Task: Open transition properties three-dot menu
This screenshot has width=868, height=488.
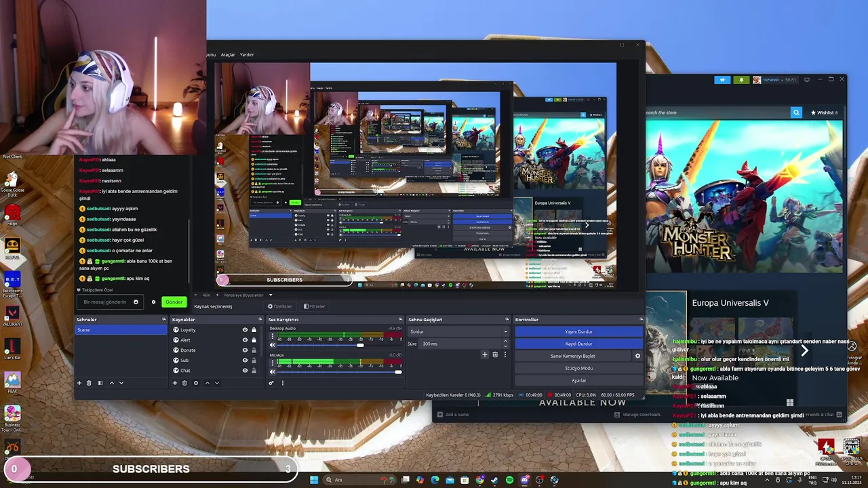Action: [x=505, y=354]
